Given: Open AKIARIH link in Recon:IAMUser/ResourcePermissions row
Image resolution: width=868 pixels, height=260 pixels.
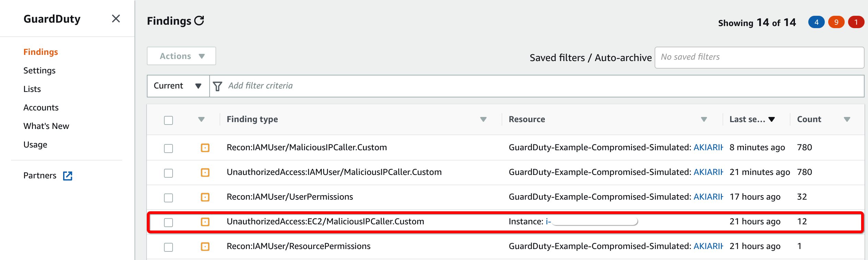Looking at the screenshot, I should (708, 246).
